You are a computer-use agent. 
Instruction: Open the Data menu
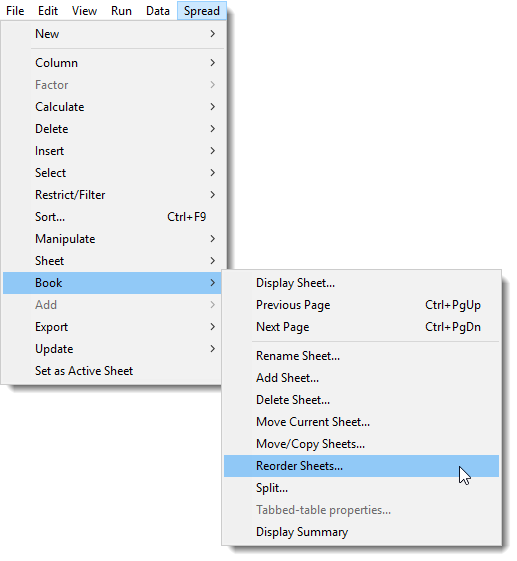[x=158, y=11]
